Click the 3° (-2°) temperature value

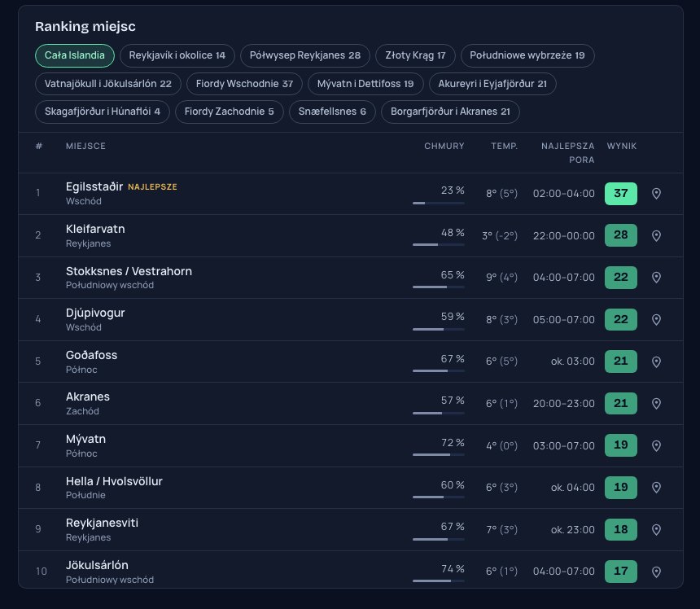(x=500, y=235)
